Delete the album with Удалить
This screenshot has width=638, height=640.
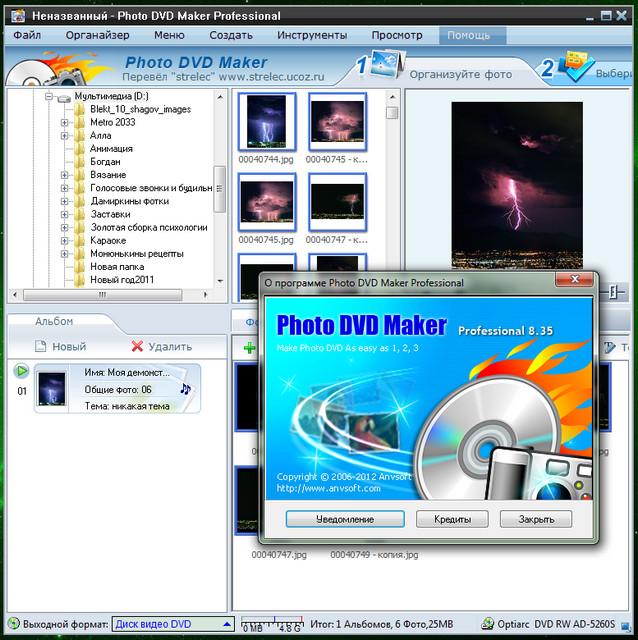pos(162,347)
